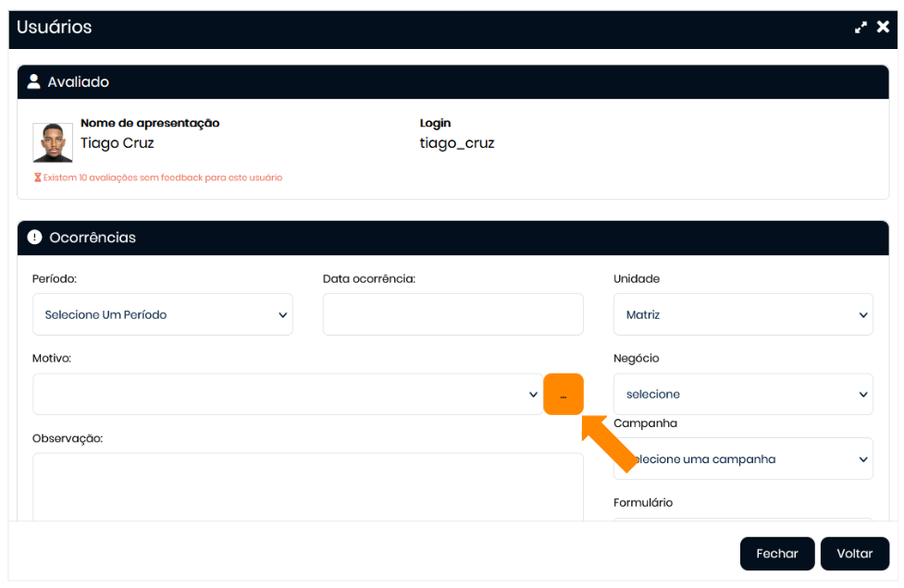Click the exclamation icon beside Ocorrências
904x588 pixels.
coord(35,238)
